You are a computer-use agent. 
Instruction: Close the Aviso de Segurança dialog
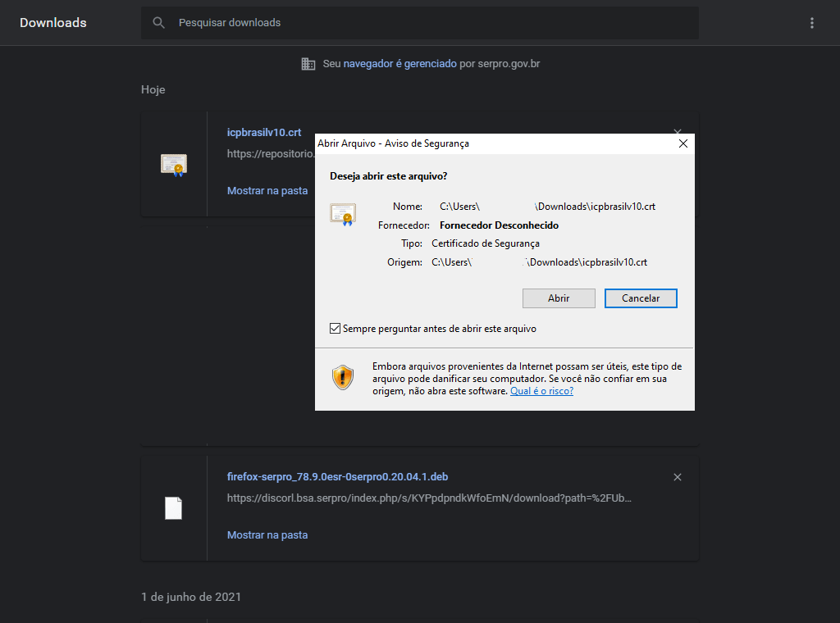pyautogui.click(x=682, y=143)
